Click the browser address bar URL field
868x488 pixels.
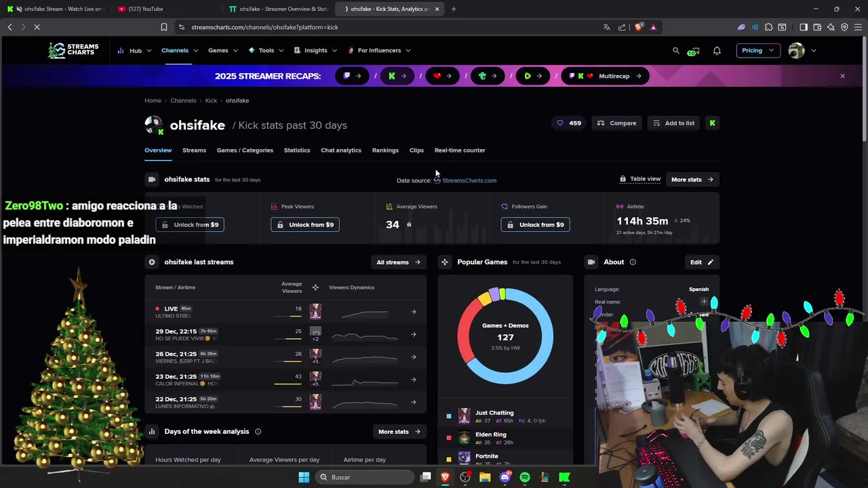(390, 27)
